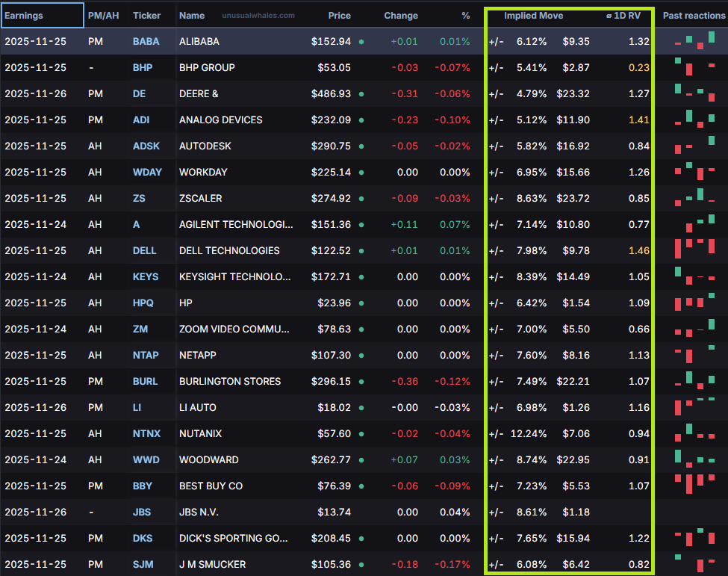View Woodward past reactions bar chart
Viewport: 728px width, 576px height.
click(x=694, y=458)
